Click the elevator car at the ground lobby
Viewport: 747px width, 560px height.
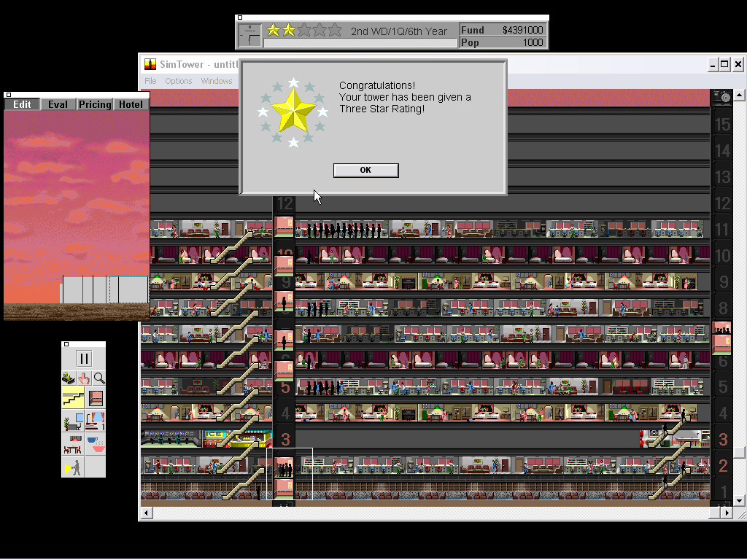click(x=284, y=489)
